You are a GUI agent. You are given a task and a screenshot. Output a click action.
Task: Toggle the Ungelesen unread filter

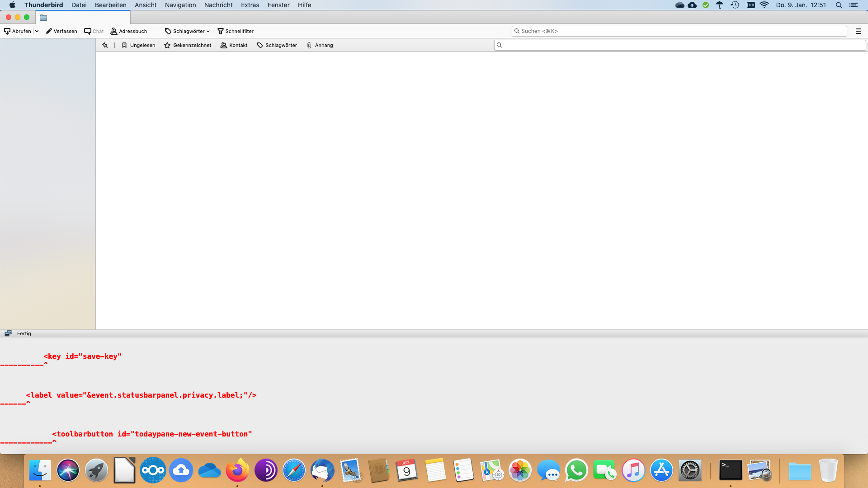(138, 45)
